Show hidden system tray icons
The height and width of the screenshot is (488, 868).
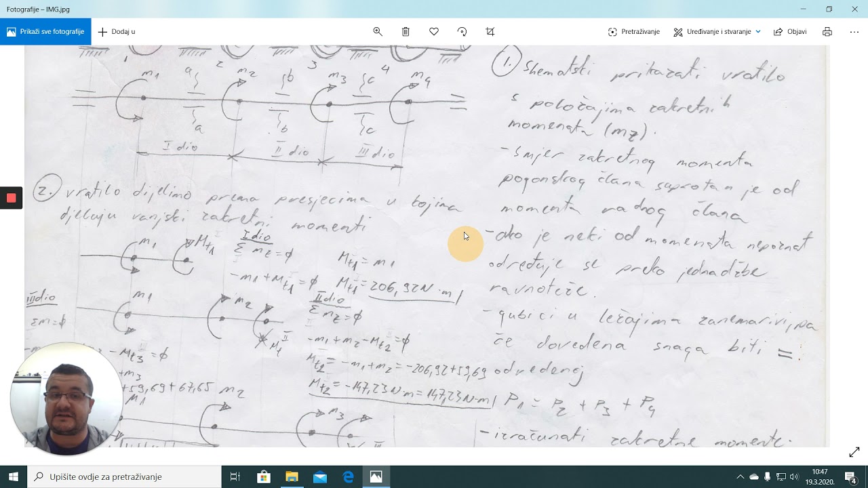coord(741,477)
